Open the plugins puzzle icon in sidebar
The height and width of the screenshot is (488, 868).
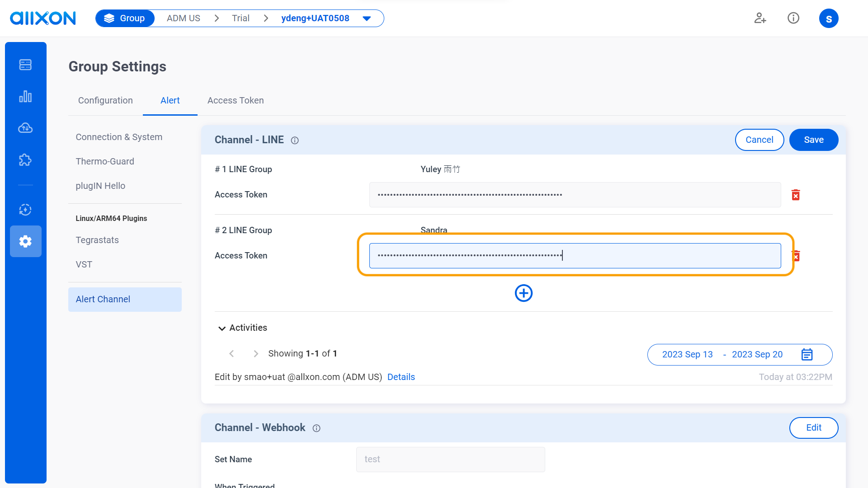click(x=25, y=160)
